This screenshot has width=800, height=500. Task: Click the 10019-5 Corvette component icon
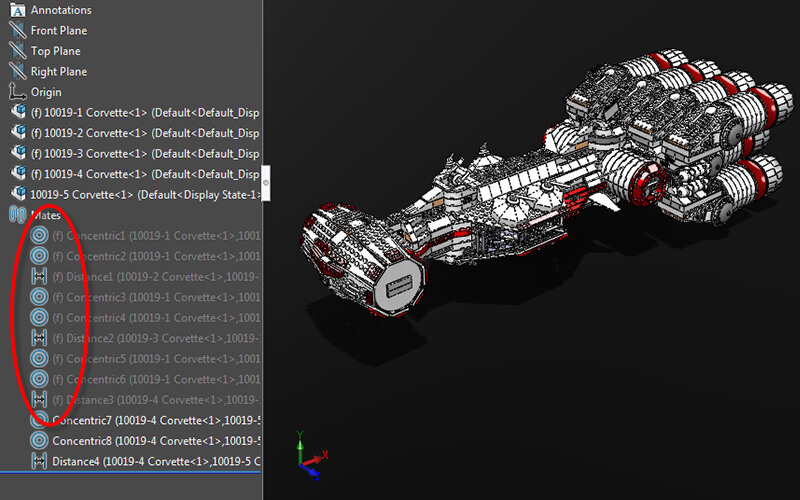click(18, 193)
